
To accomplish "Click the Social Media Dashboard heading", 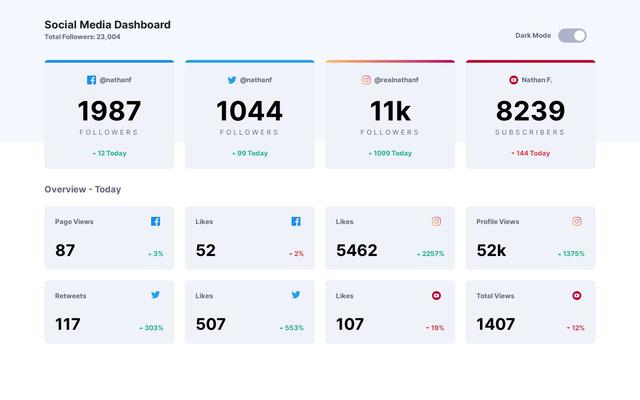I will point(107,24).
